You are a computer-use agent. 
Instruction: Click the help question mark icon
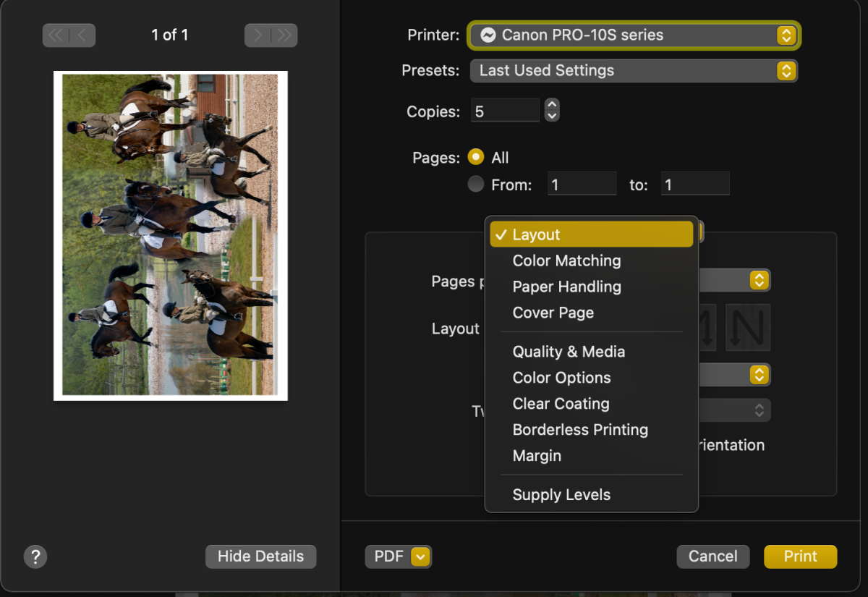35,556
